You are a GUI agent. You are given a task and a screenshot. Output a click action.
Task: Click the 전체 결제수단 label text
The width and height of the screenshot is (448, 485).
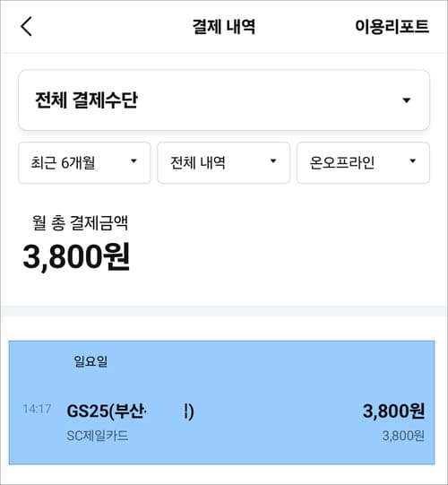click(x=86, y=100)
